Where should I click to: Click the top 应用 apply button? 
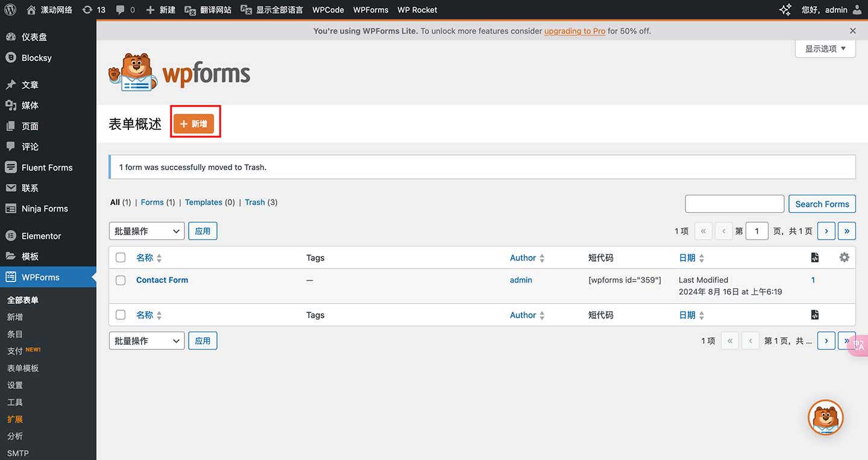pos(203,231)
